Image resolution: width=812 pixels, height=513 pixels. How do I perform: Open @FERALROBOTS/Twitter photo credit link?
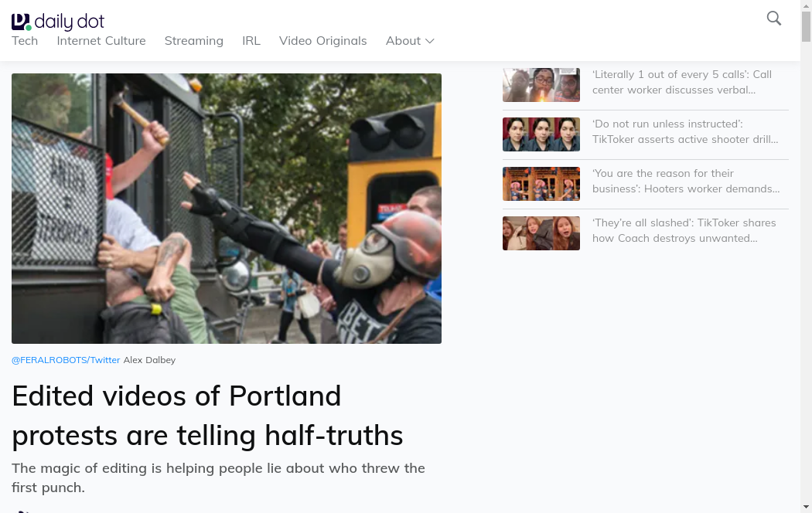pyautogui.click(x=66, y=360)
